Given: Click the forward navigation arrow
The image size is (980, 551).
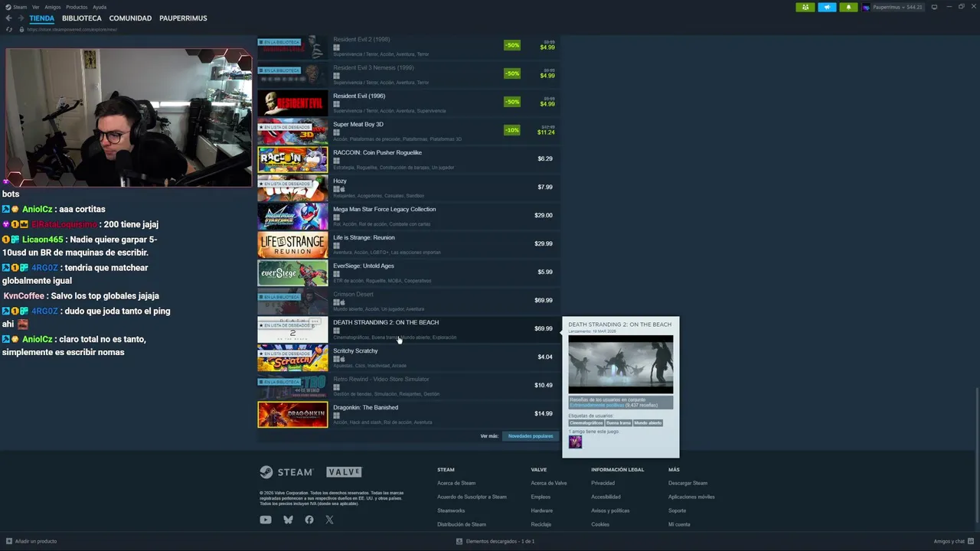Looking at the screenshot, I should point(20,18).
